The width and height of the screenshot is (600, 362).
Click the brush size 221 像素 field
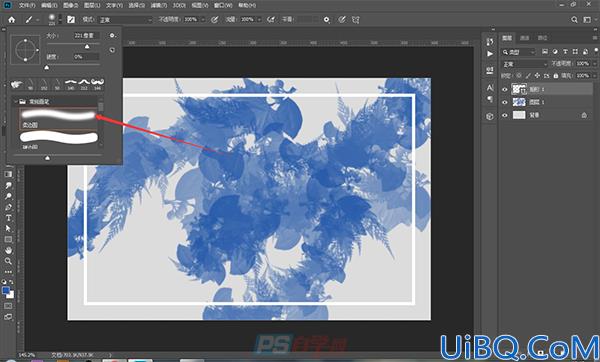[86, 35]
